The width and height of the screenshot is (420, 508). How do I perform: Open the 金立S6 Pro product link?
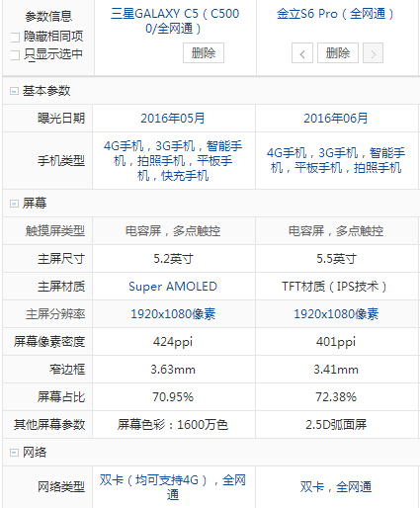click(335, 14)
